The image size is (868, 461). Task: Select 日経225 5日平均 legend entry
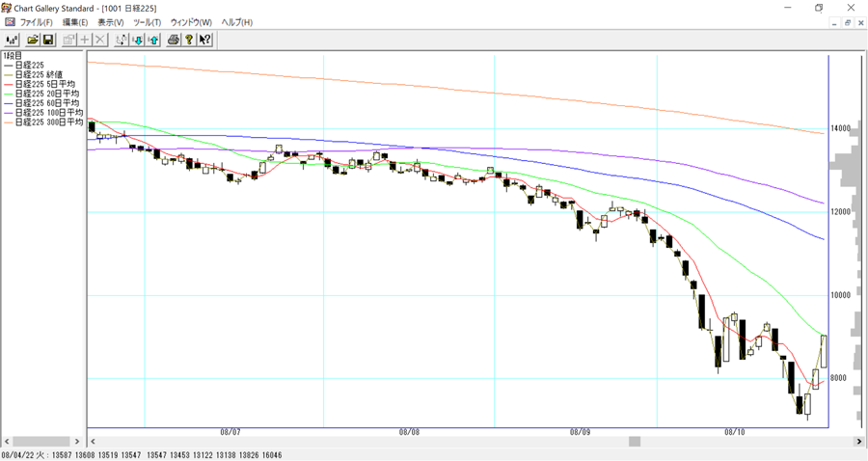[x=44, y=84]
